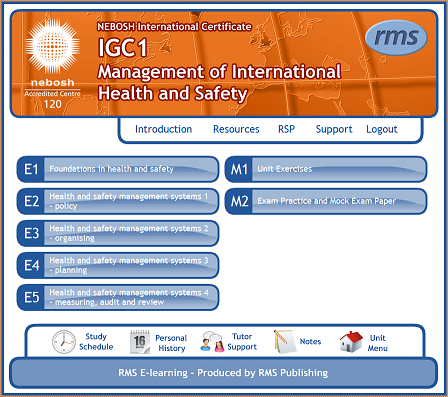Viewport: 448px width, 397px height.
Task: Open the Personal History calendar icon
Action: 140,342
